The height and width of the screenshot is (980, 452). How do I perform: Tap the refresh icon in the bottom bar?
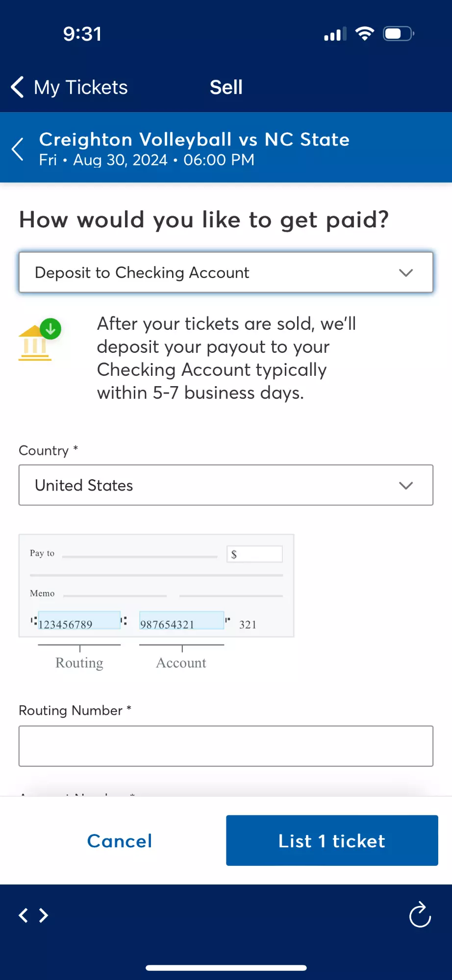pyautogui.click(x=420, y=915)
